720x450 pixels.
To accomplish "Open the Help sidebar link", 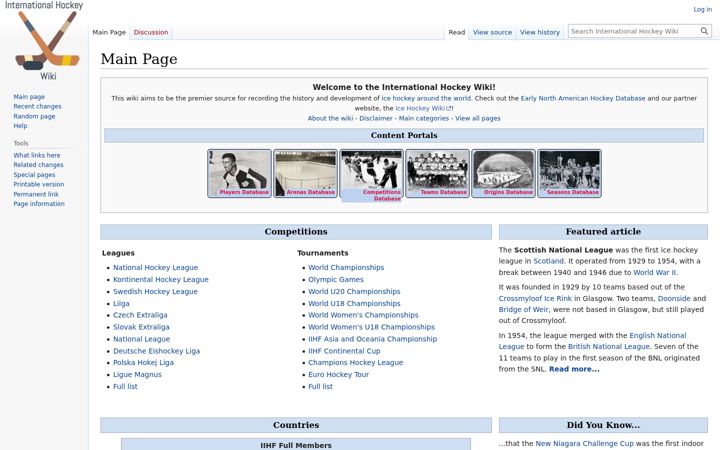I will [x=20, y=125].
